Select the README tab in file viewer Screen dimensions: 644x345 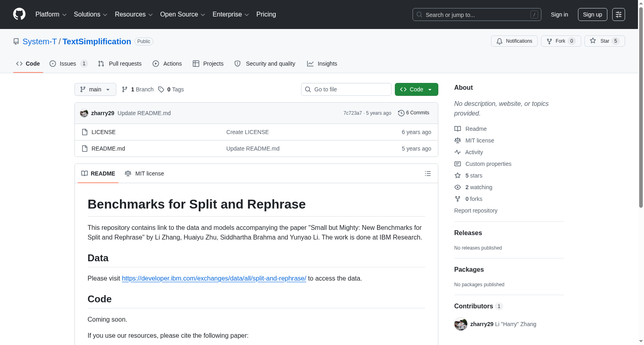pyautogui.click(x=98, y=174)
